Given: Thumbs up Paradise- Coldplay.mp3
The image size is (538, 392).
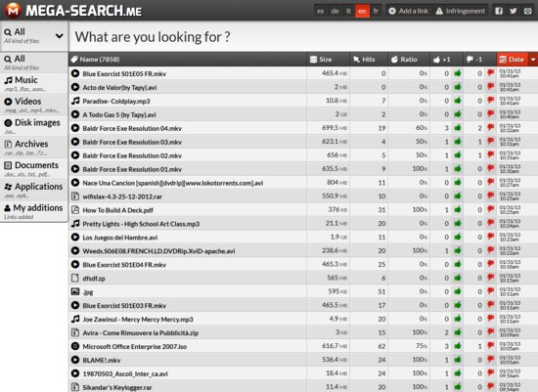Looking at the screenshot, I should (458, 101).
